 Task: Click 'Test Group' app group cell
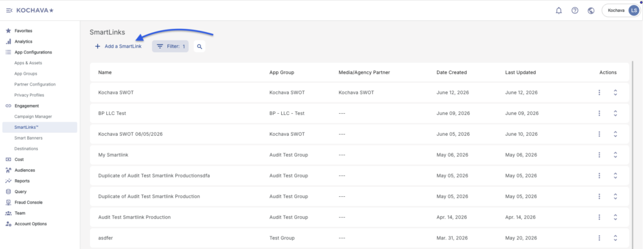coord(282,238)
